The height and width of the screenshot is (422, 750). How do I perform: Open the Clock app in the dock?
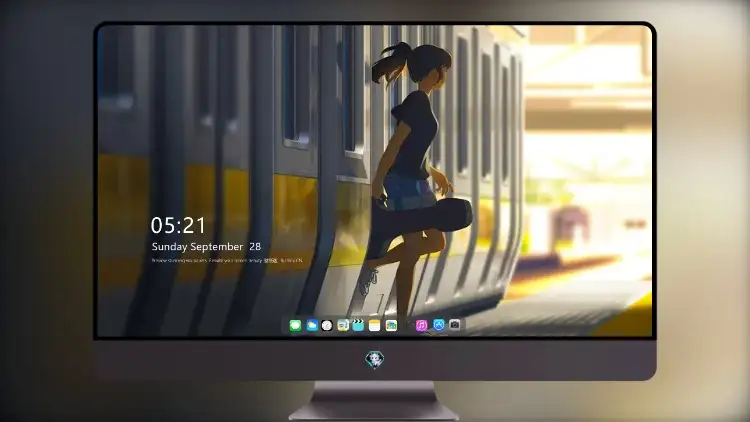click(327, 326)
